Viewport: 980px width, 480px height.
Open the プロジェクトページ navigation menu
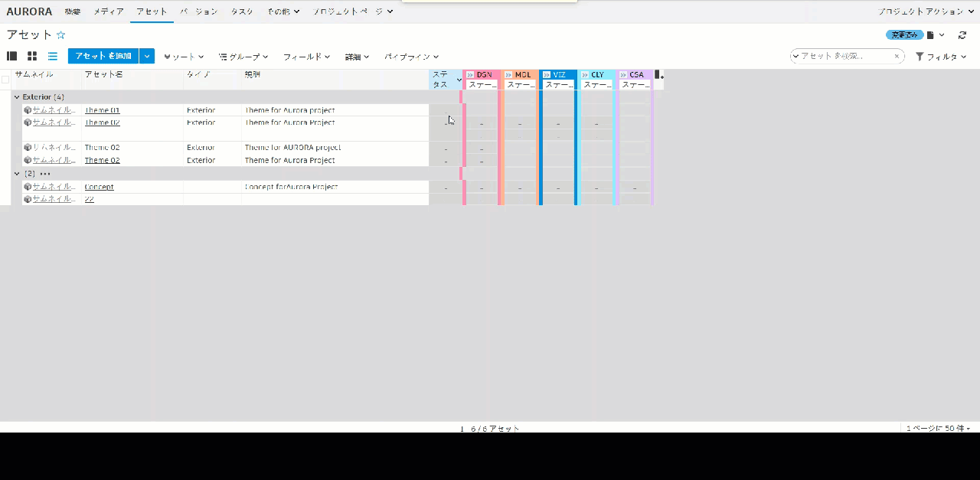point(354,11)
